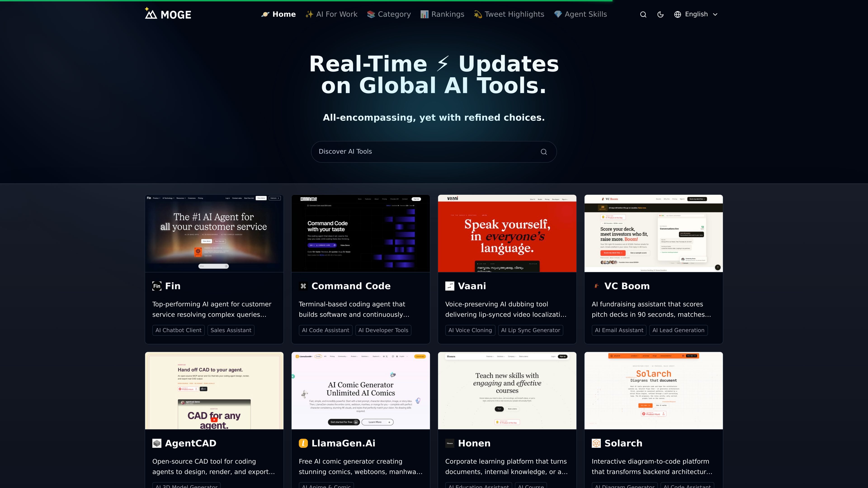
Task: Click the Honen app icon
Action: [x=450, y=443]
